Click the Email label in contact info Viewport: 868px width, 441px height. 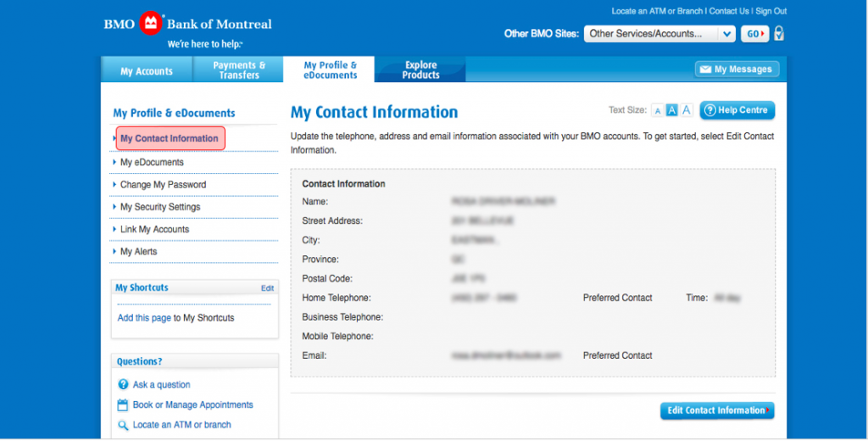(314, 355)
